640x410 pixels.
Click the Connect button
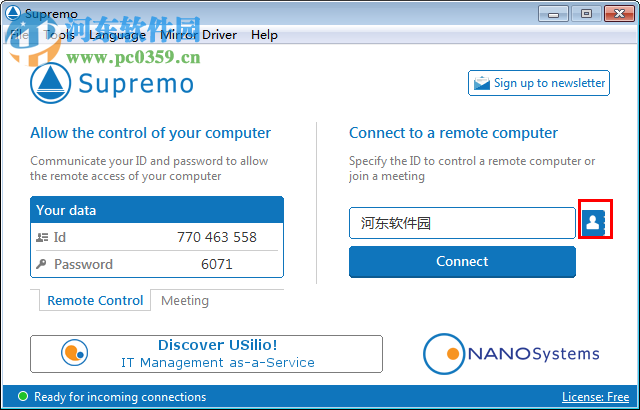[462, 262]
